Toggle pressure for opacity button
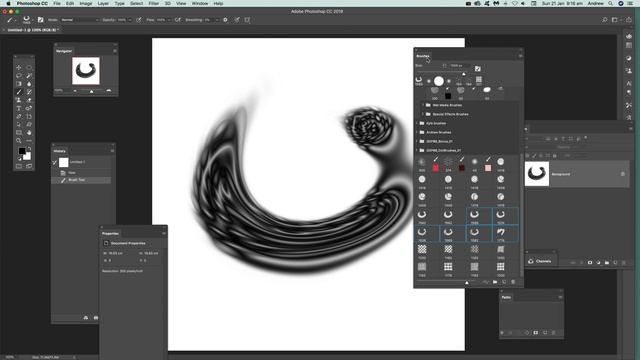Screen dimensions: 640x360 (x=139, y=20)
